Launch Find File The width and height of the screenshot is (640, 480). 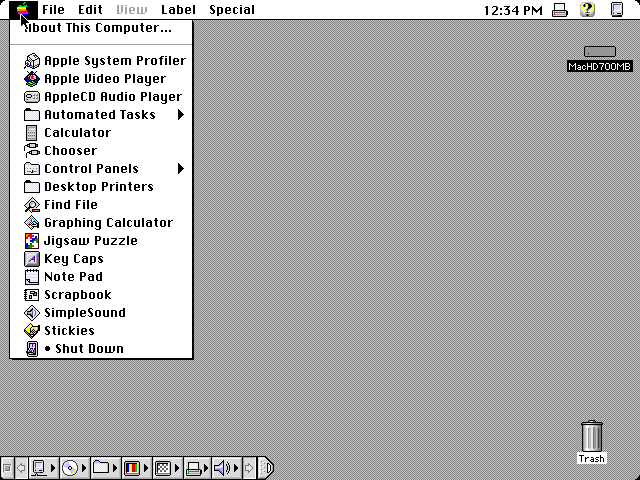click(x=101, y=204)
